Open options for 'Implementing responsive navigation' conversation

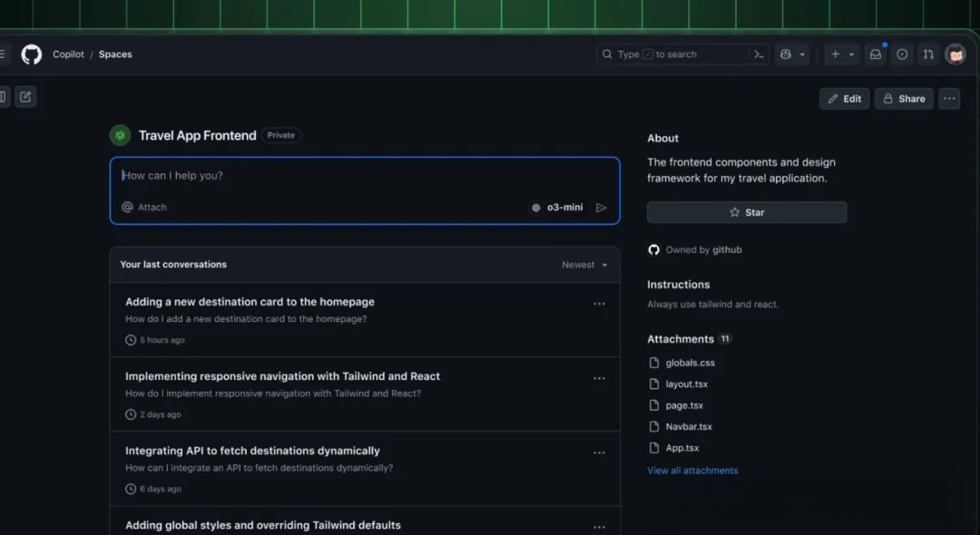click(x=599, y=378)
